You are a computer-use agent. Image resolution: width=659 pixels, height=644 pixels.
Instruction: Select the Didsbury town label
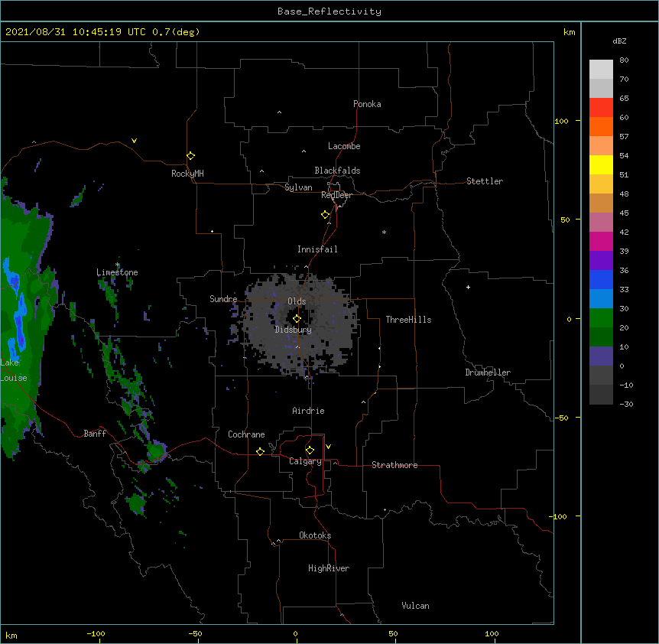coord(293,330)
